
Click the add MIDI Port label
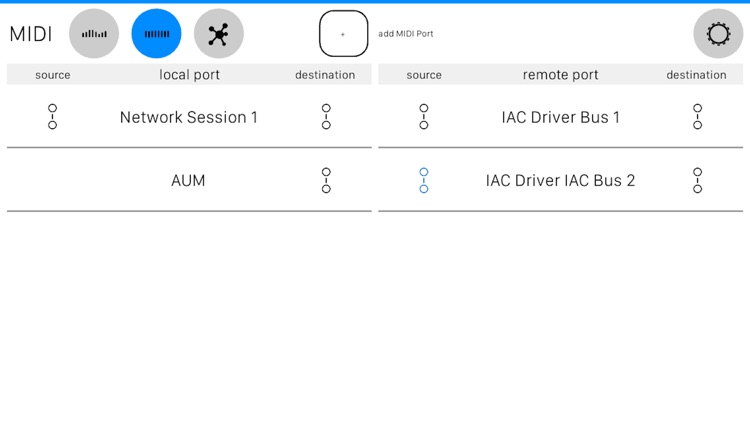406,33
